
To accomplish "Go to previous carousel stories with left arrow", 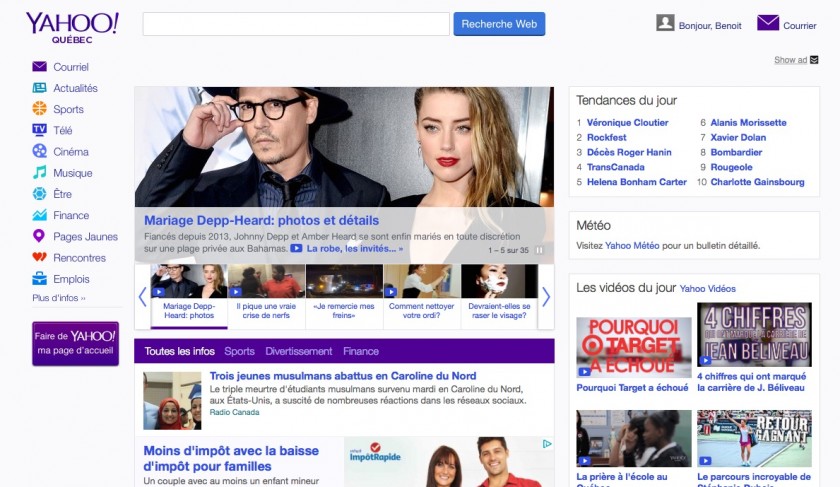I will [142, 296].
